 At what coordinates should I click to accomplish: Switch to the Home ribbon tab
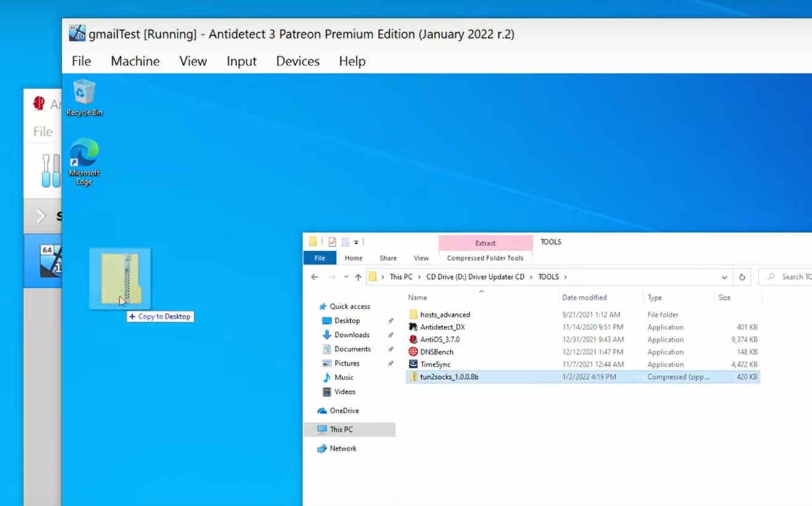[x=353, y=258]
